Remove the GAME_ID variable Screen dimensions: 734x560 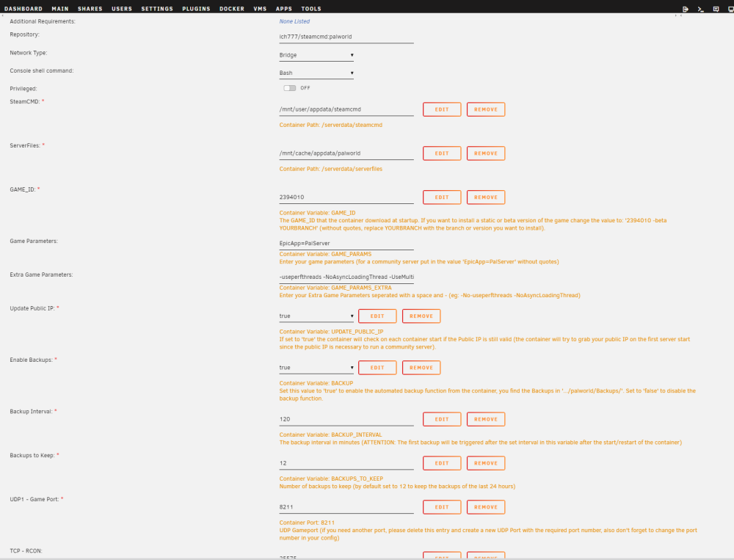point(486,197)
